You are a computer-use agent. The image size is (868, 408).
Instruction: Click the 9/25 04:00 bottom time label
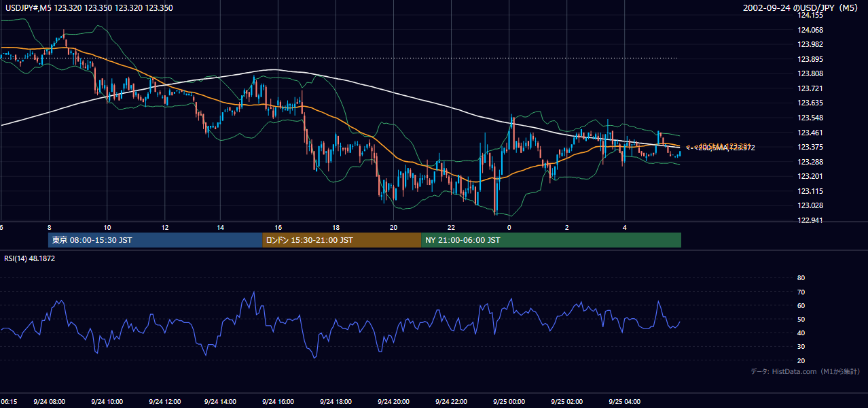624,402
